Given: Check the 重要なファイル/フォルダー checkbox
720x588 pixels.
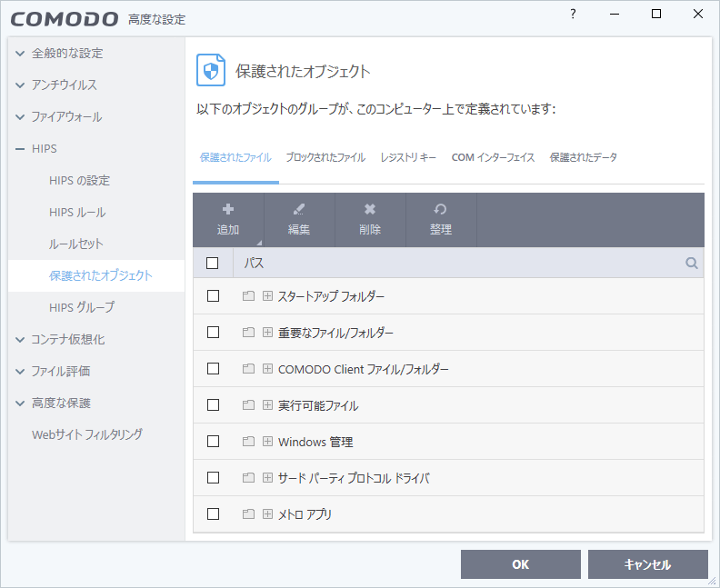Looking at the screenshot, I should 213,333.
